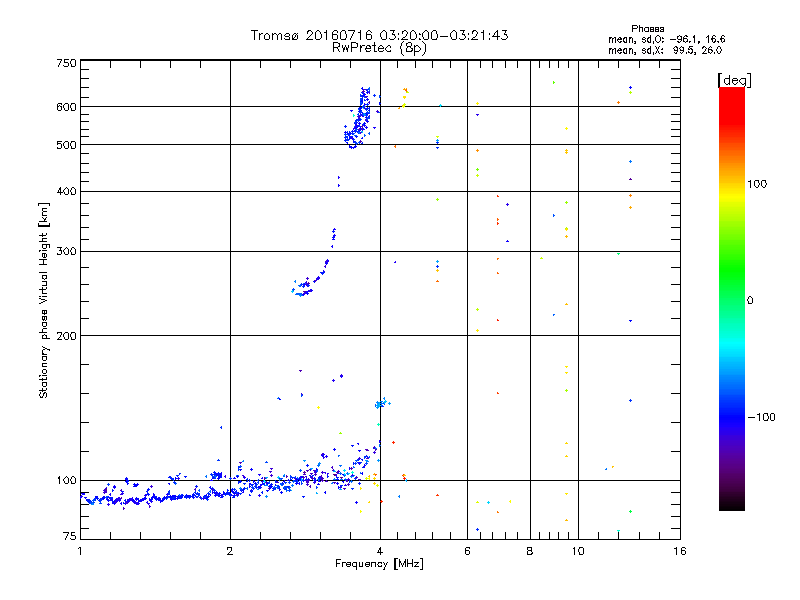The height and width of the screenshot is (600, 800).
Task: Click the 'mean, sd,X: 99.5, 26.0' statistic
Action: [x=665, y=50]
